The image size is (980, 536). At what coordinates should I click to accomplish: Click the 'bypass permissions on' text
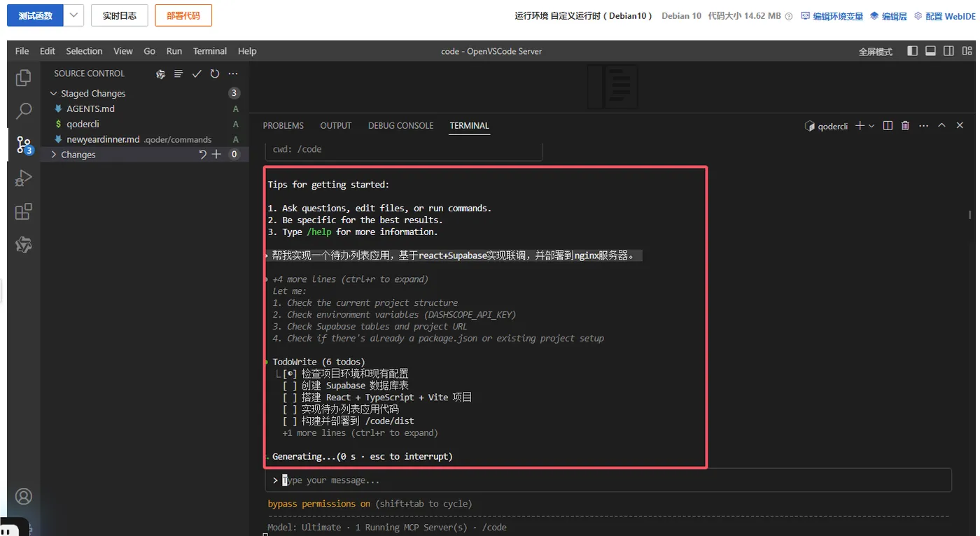click(x=319, y=504)
